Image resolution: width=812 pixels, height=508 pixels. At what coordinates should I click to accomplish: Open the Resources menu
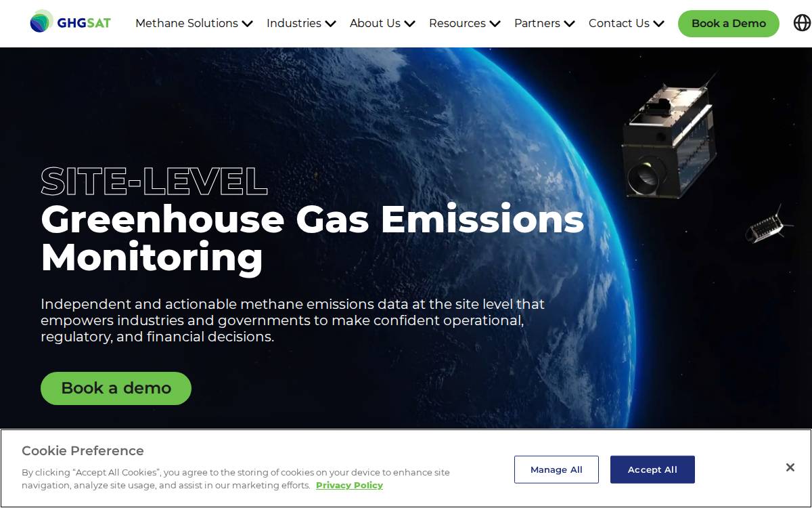click(457, 23)
